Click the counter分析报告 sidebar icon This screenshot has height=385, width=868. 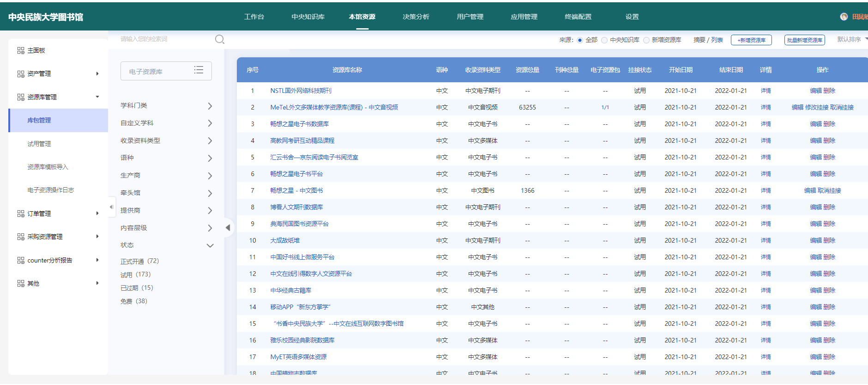[21, 260]
